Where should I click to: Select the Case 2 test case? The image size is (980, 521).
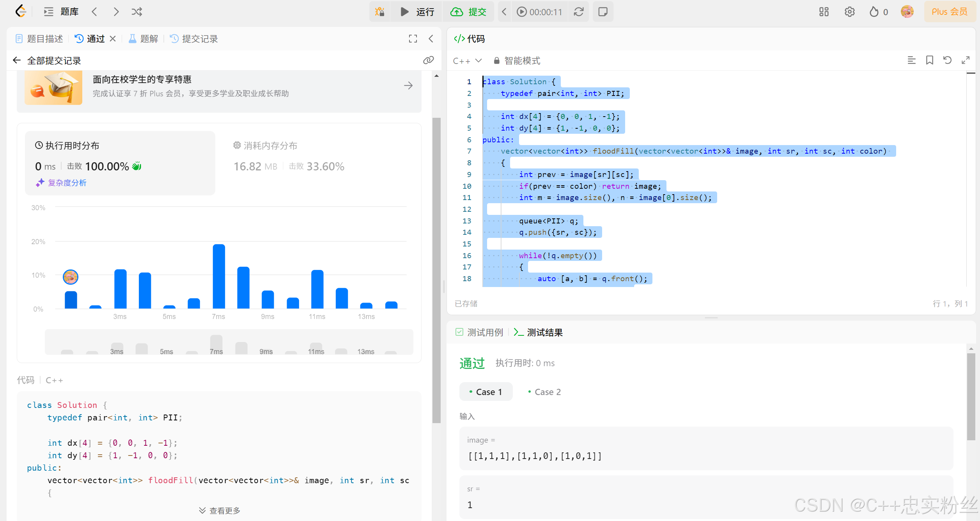[x=544, y=392]
